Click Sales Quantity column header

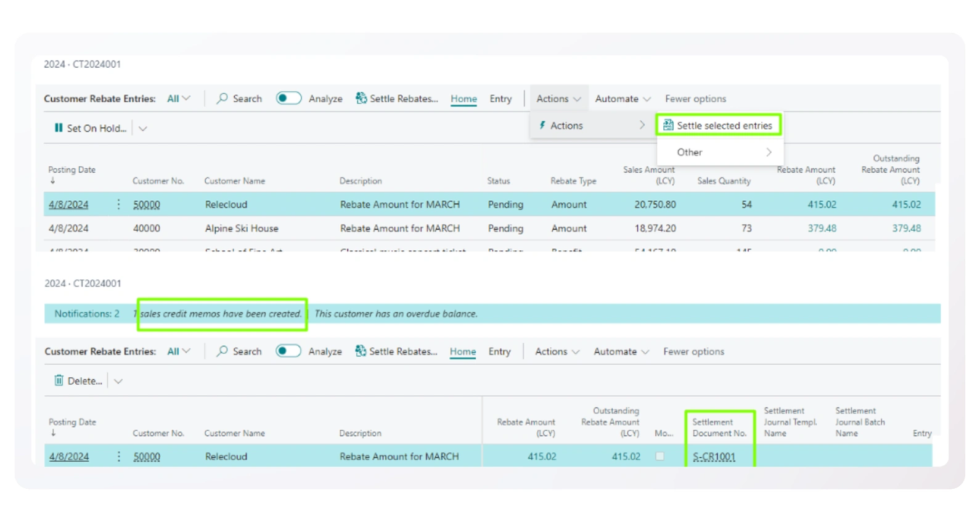pyautogui.click(x=724, y=181)
